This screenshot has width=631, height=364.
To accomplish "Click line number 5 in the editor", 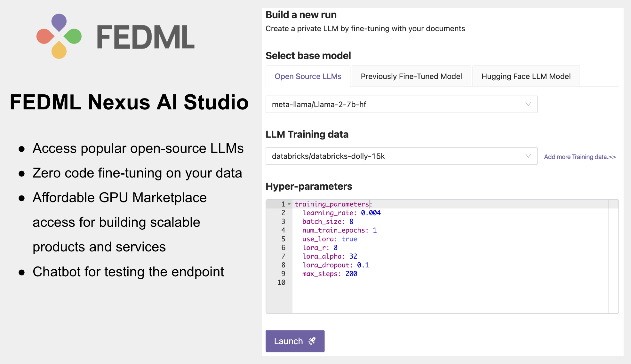I will tap(283, 239).
